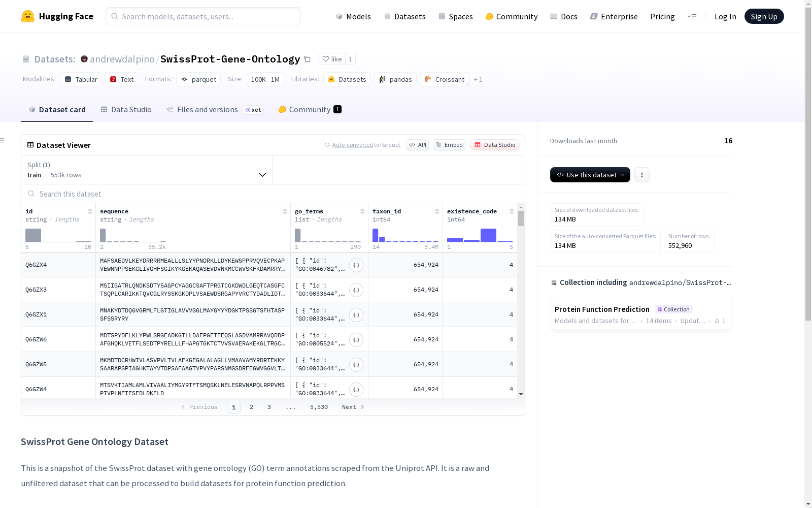Screen dimensions: 812x508
Task: Expand JSON for go_terms in row Q6GZX4
Action: coord(356,265)
